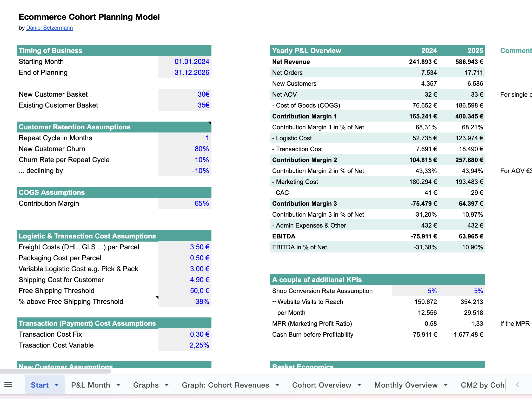Select the Contribution Margin 65% input cell

[185, 203]
